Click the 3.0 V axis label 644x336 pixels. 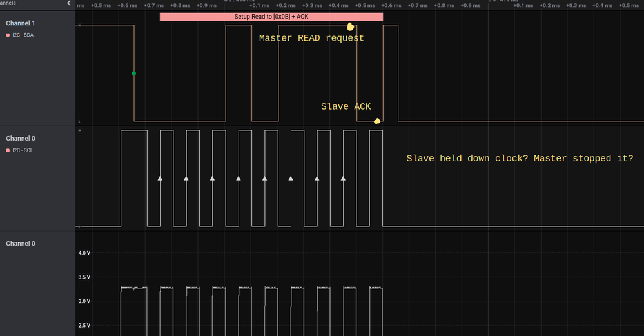[x=84, y=301]
